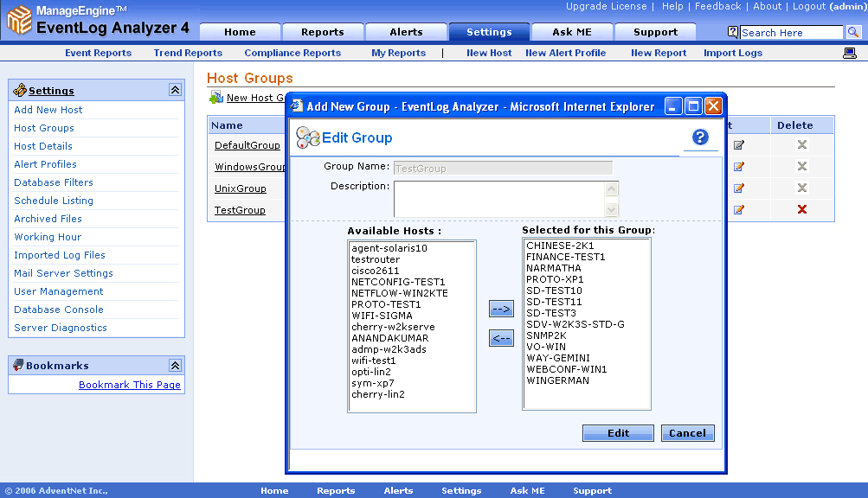The image size is (868, 498).
Task: Open the Ask ME tab
Action: point(572,32)
